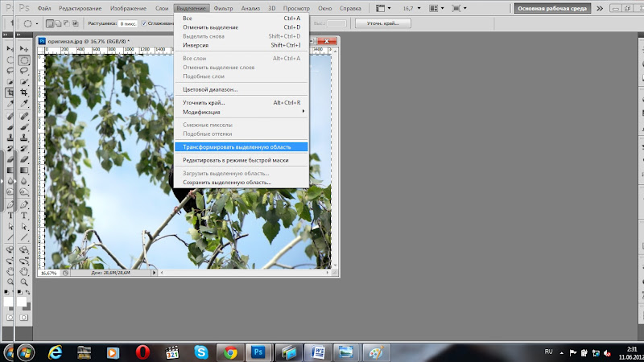Click foreground color swatch in right tool column
The width and height of the screenshot is (644, 362).
click(x=21, y=302)
